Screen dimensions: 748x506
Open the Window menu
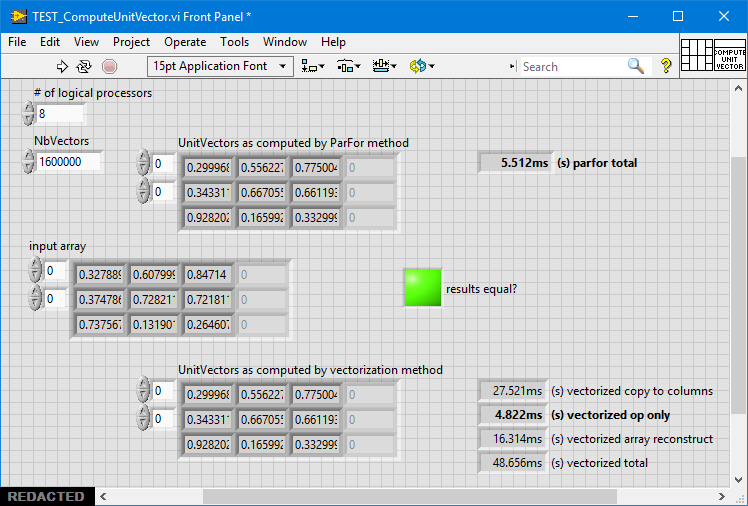(x=285, y=42)
